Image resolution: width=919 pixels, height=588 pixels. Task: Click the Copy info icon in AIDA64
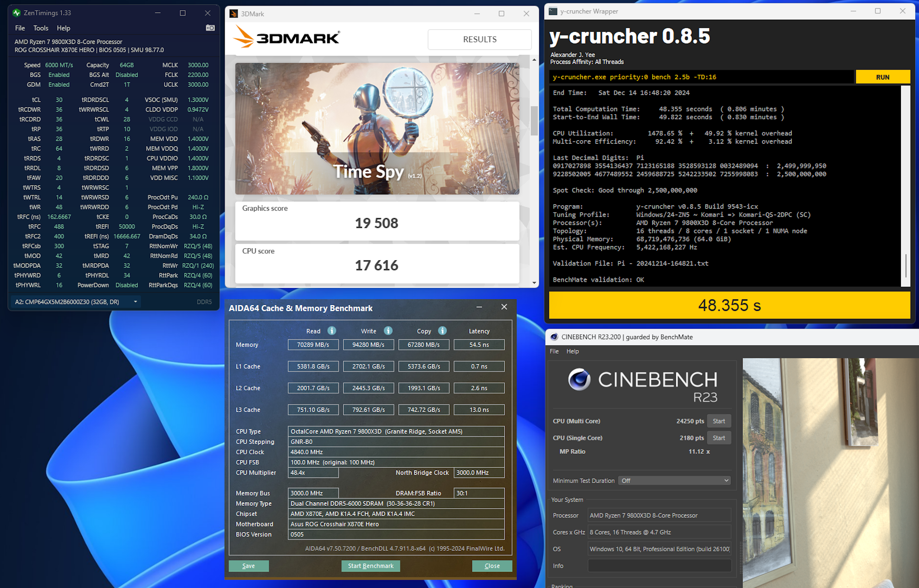click(x=442, y=330)
